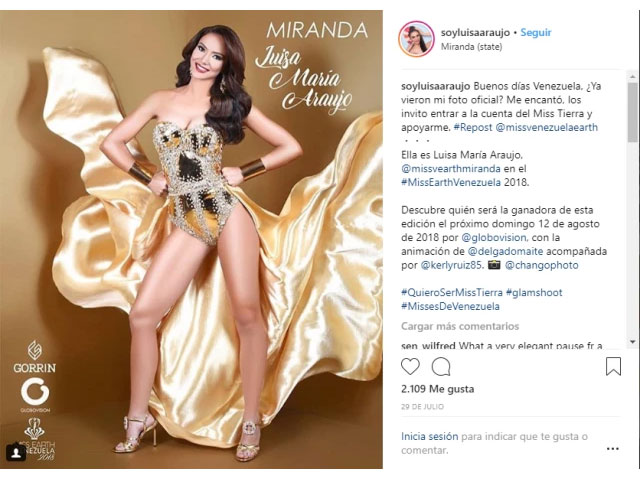Open the three-dot more options menu

[x=613, y=449]
